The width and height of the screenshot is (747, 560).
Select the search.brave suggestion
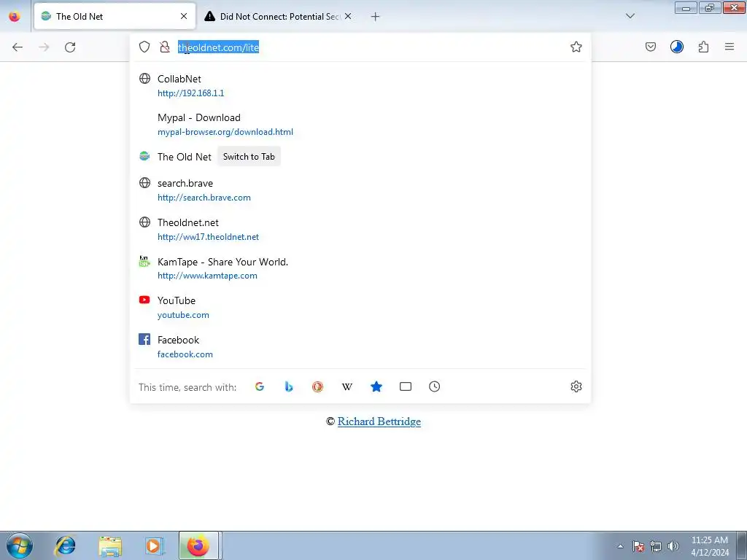point(360,190)
